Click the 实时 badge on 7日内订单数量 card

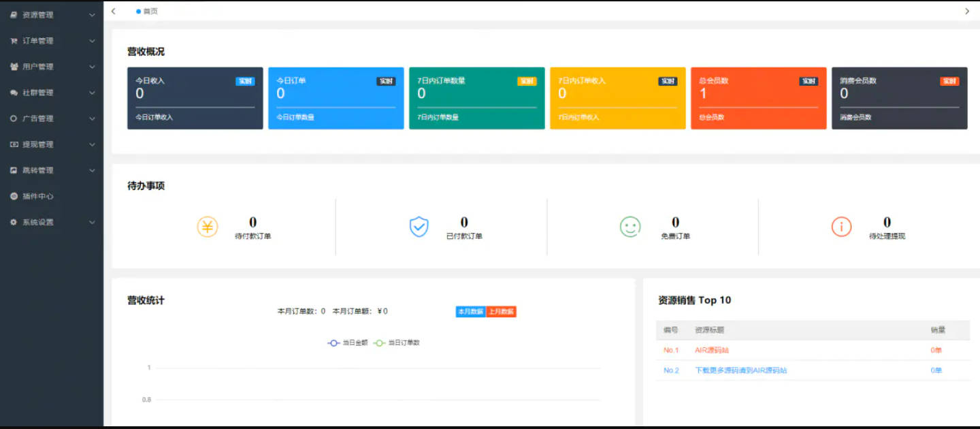pos(527,81)
